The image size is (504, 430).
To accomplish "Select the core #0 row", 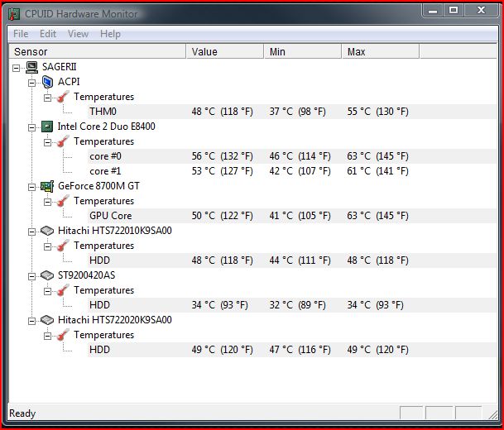I will pyautogui.click(x=292, y=156).
